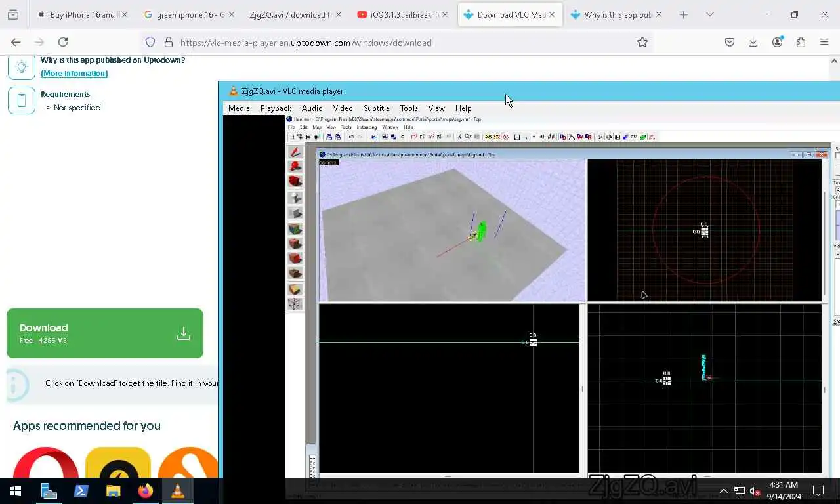Launch PowerShell from the taskbar
840x504 pixels.
pos(81,490)
